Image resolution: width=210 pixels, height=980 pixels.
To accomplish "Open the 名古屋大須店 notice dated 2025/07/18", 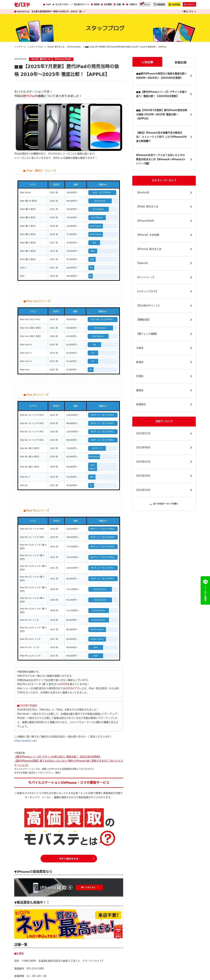I will (50, 11).
